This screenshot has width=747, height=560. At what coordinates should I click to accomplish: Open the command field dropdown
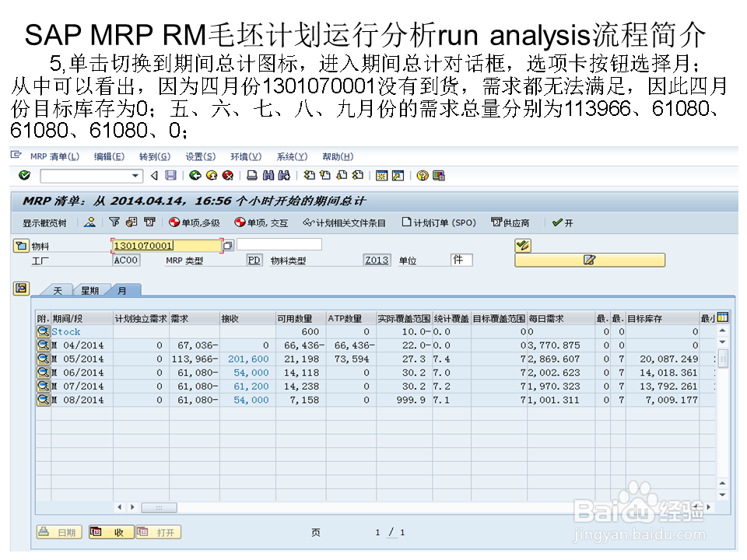coord(135,176)
